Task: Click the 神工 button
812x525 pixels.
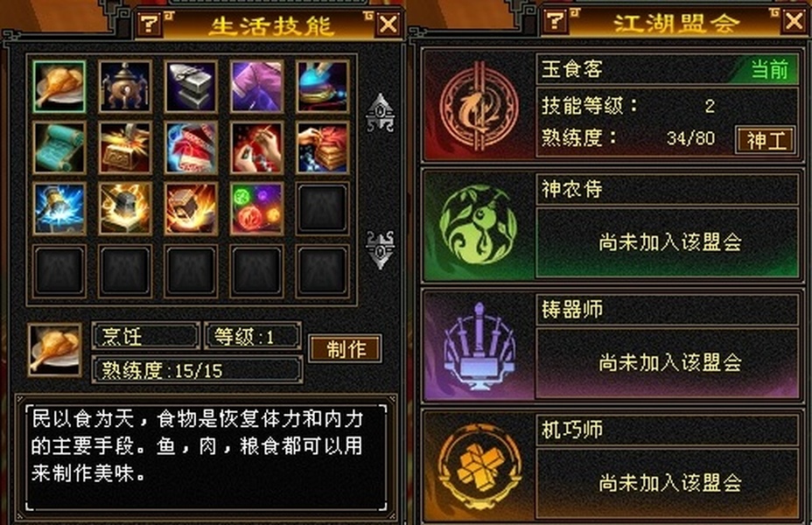Action: 766,140
